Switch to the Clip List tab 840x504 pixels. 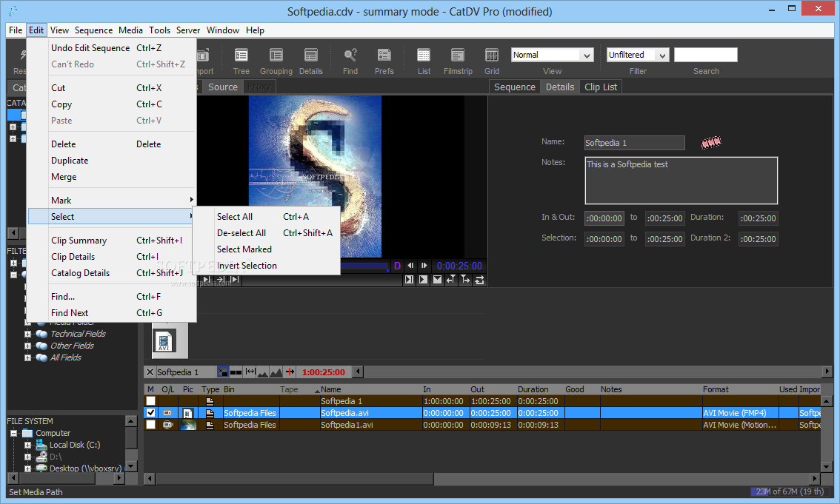[x=601, y=87]
